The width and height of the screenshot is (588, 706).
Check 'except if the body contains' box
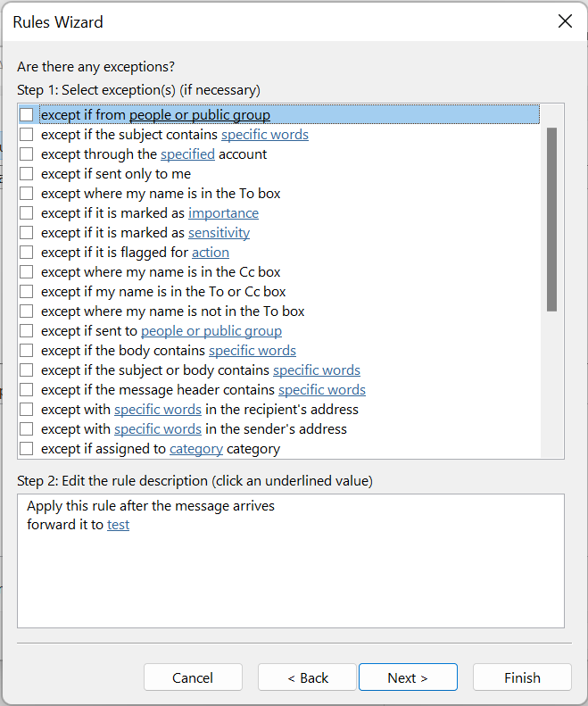[x=26, y=350]
